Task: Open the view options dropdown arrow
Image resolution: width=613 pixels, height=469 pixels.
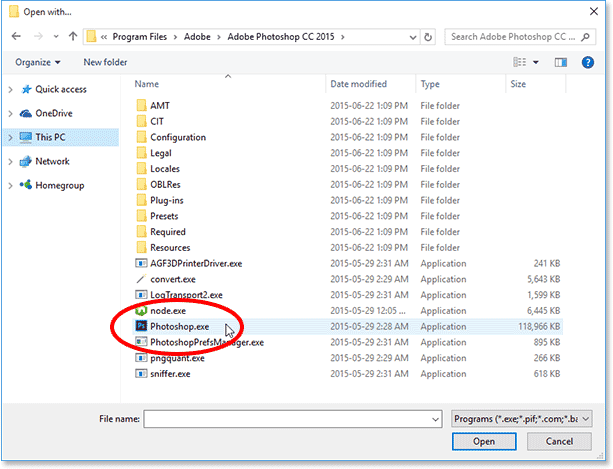Action: click(x=536, y=62)
